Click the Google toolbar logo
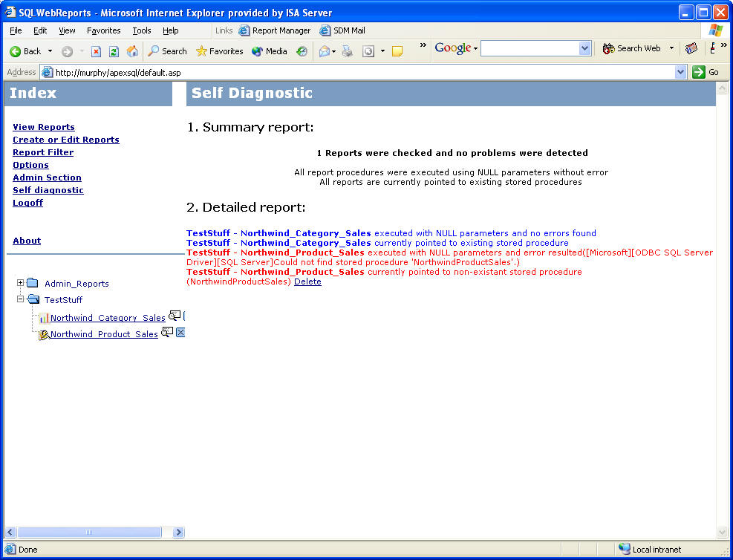 pos(452,48)
